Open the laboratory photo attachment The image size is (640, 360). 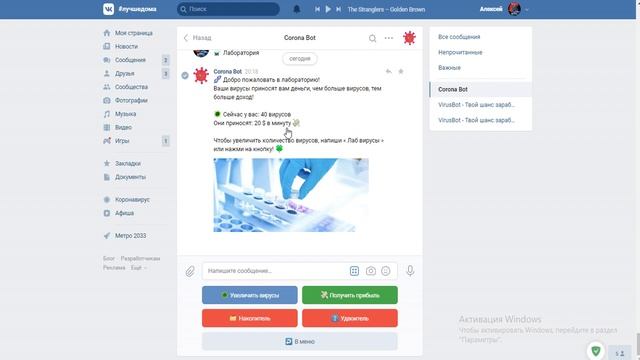point(291,195)
